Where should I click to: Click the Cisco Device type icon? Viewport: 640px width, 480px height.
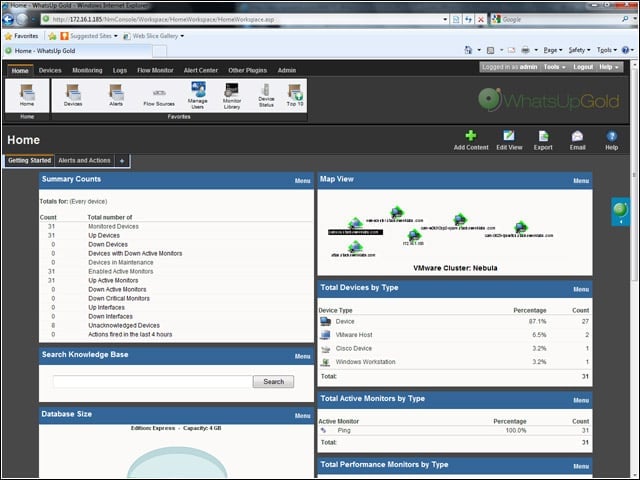click(x=325, y=349)
